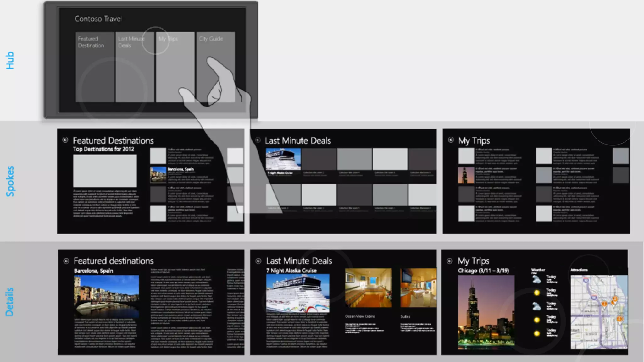The image size is (644, 362).
Task: Select 7 Night Alaska Cruise ship thumbnail
Action: [x=283, y=159]
